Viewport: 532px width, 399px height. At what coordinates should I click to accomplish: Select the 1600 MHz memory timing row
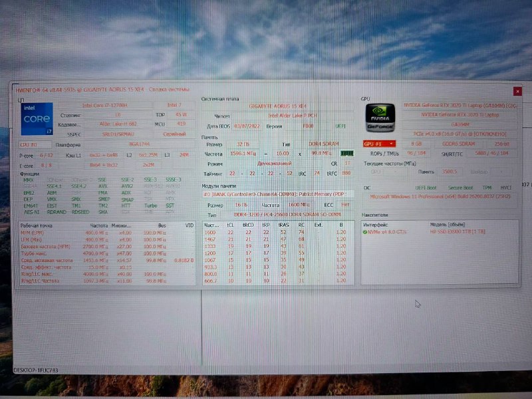pos(273,233)
